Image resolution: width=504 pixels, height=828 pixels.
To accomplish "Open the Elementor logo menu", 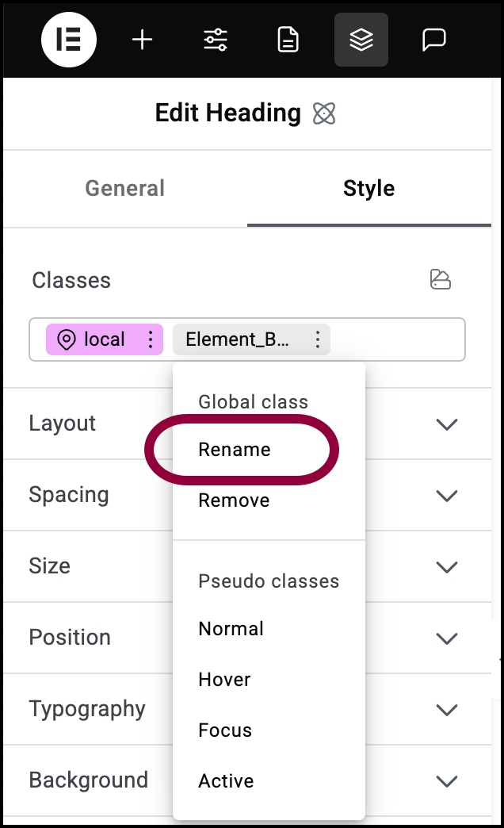I will coord(69,40).
